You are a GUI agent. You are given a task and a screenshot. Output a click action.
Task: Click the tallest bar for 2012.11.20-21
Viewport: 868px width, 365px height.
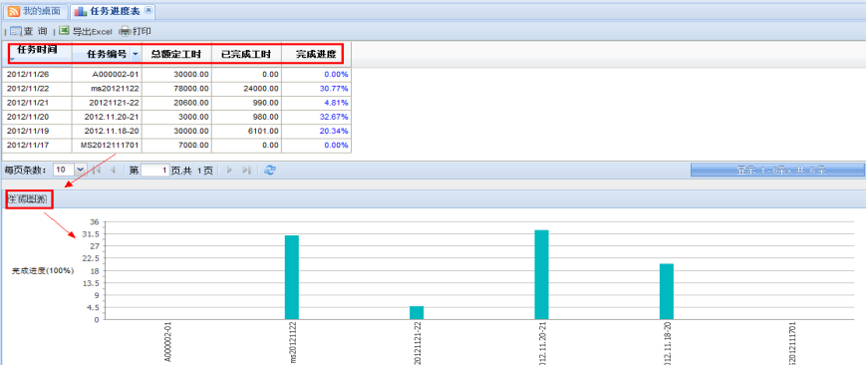pos(541,274)
